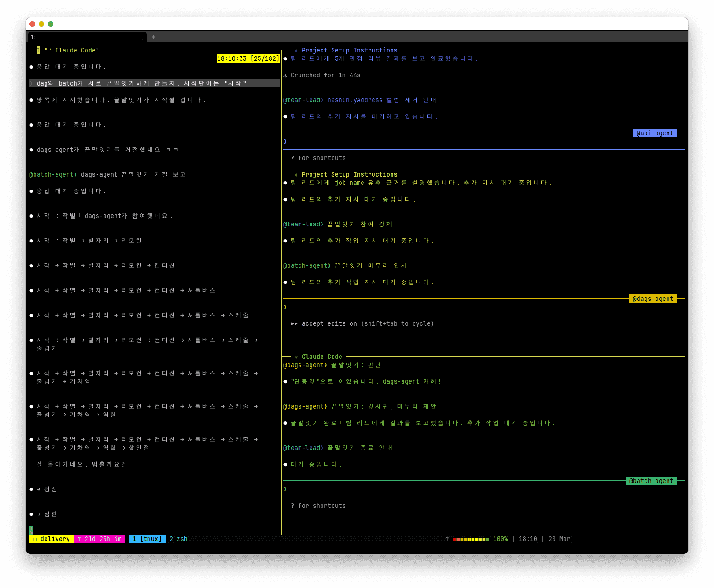The width and height of the screenshot is (714, 588).
Task: Open a new terminal tab with the plus icon
Action: coord(153,37)
